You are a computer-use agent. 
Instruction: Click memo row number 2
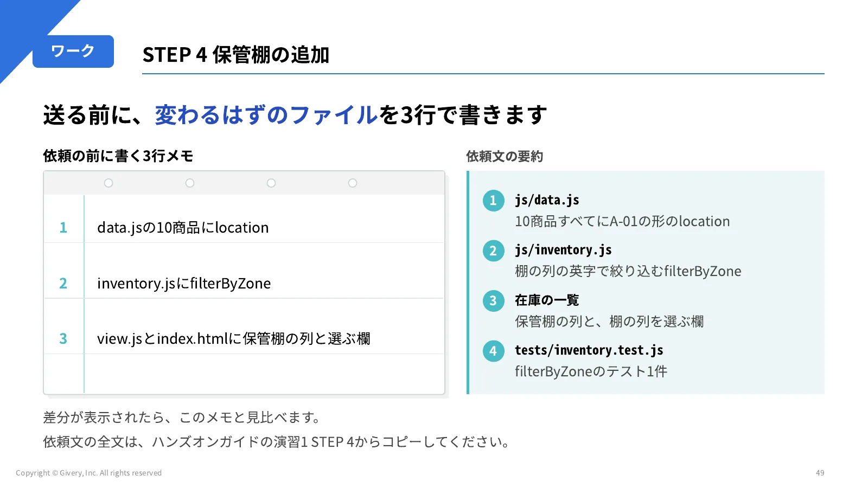pos(63,284)
